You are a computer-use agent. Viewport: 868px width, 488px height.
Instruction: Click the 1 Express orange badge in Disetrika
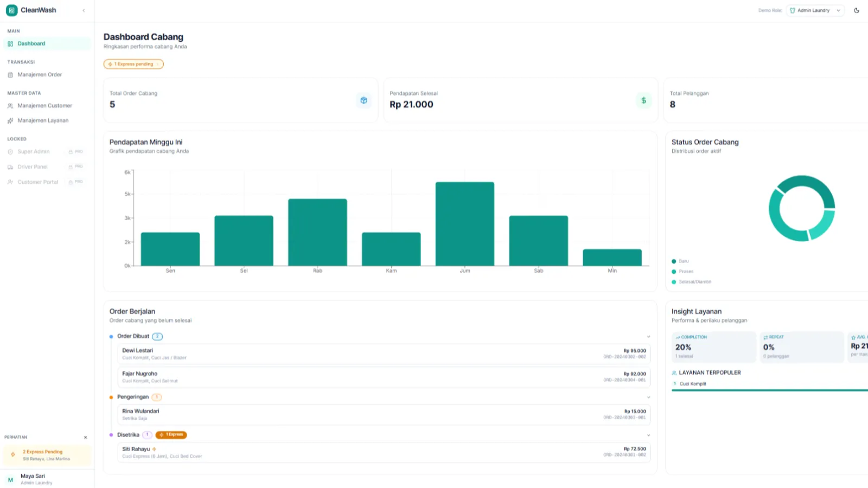(x=171, y=435)
